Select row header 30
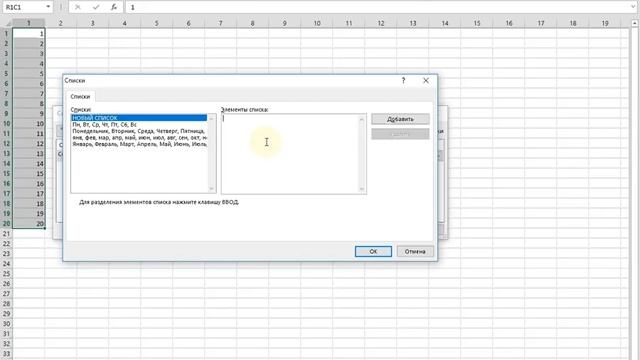640x360 pixels. pyautogui.click(x=6, y=324)
